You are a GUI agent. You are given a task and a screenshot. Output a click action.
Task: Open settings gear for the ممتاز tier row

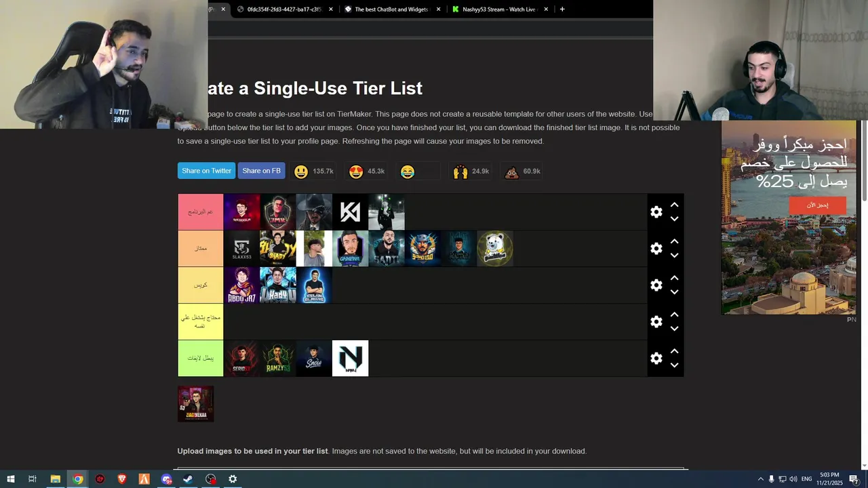pyautogui.click(x=656, y=249)
